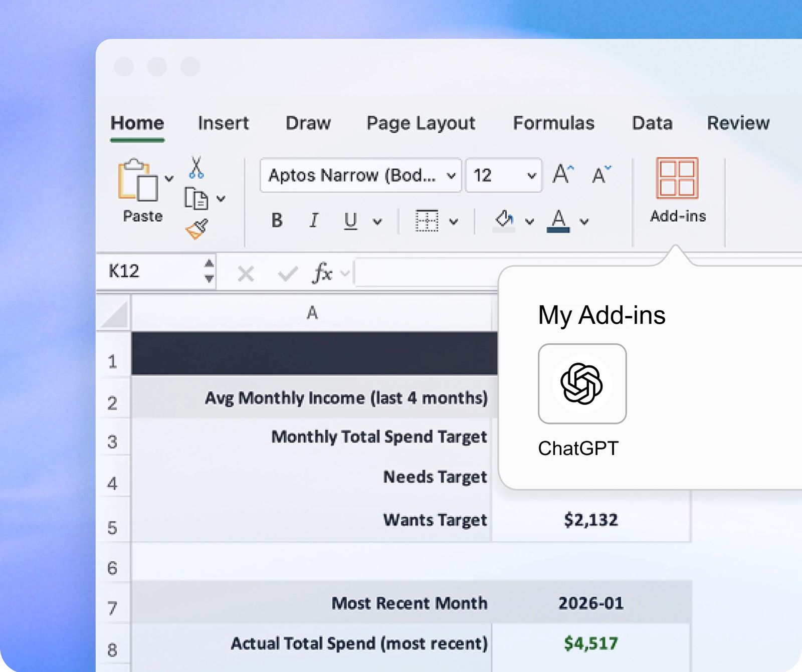Click the Insert Function fx button

(322, 273)
